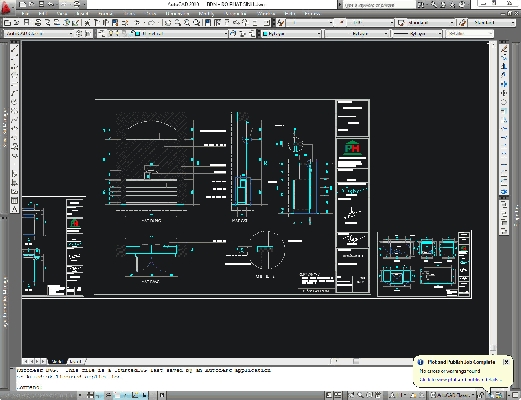Select the Erase tool in Modify toolbar

(x=504, y=49)
